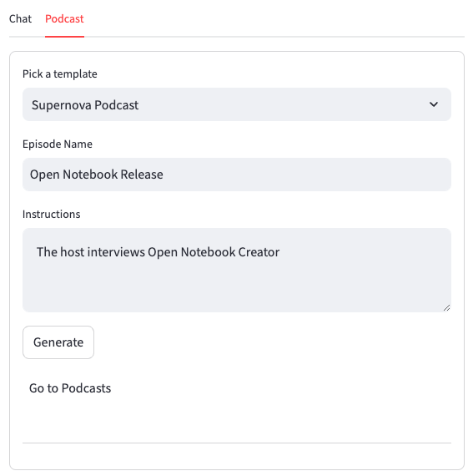Click inside the Instructions text area
473x476 pixels.
(x=237, y=271)
